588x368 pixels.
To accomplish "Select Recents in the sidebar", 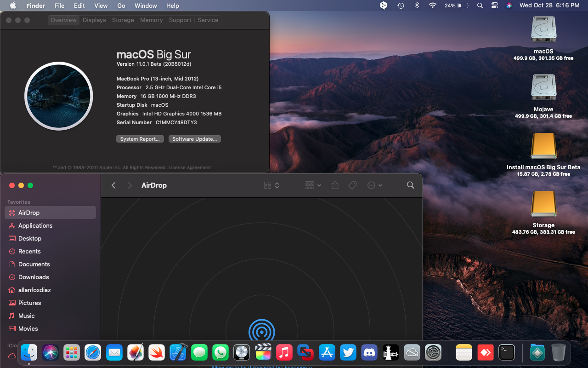I will click(x=50, y=251).
